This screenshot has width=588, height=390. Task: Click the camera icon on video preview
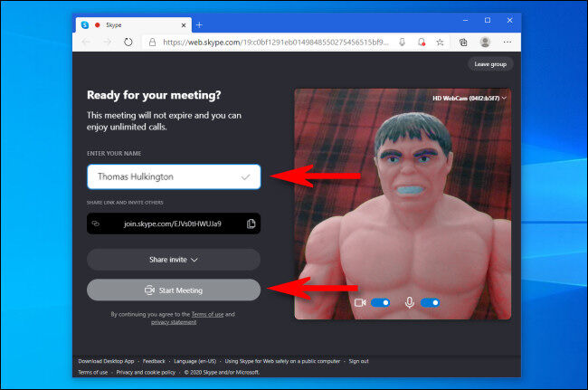pyautogui.click(x=360, y=302)
